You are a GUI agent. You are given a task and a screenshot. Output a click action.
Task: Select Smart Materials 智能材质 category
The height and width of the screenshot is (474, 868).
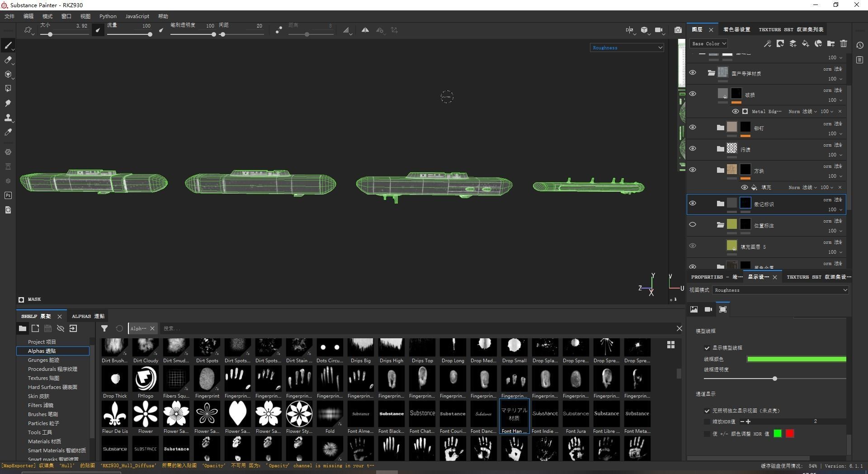57,450
